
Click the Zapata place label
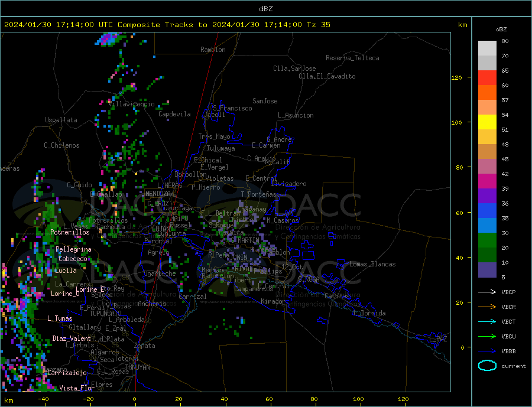tap(145, 346)
